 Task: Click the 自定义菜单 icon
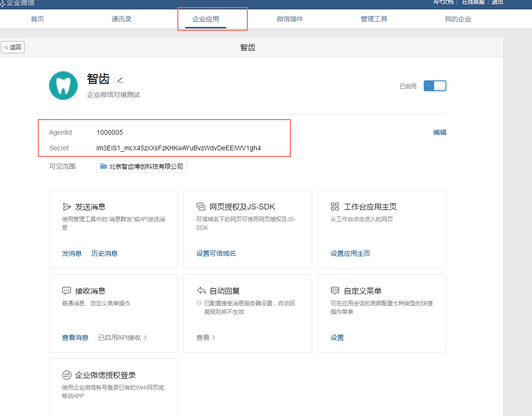point(335,291)
